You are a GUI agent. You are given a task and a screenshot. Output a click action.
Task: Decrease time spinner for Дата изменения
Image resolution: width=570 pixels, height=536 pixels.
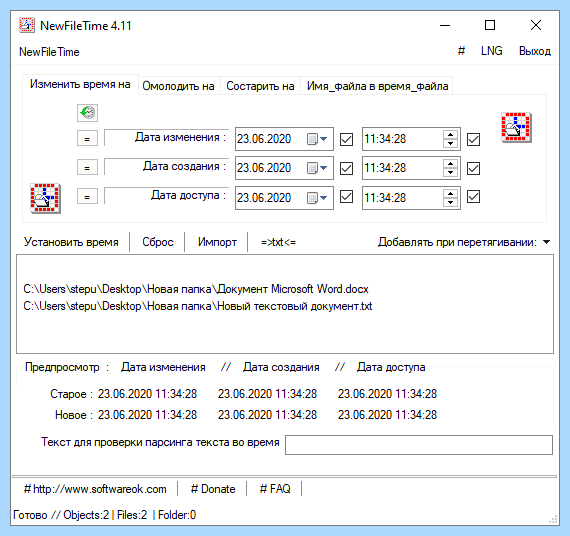(x=450, y=144)
